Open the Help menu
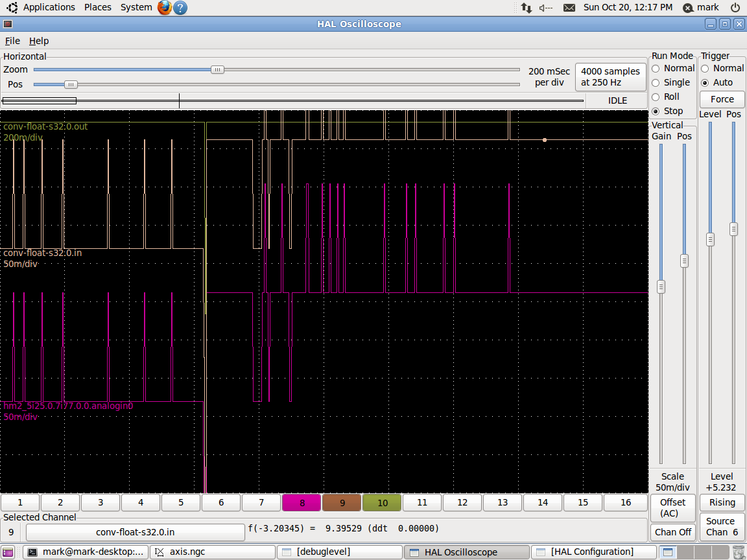Screen dimensions: 747x560 pyautogui.click(x=39, y=41)
